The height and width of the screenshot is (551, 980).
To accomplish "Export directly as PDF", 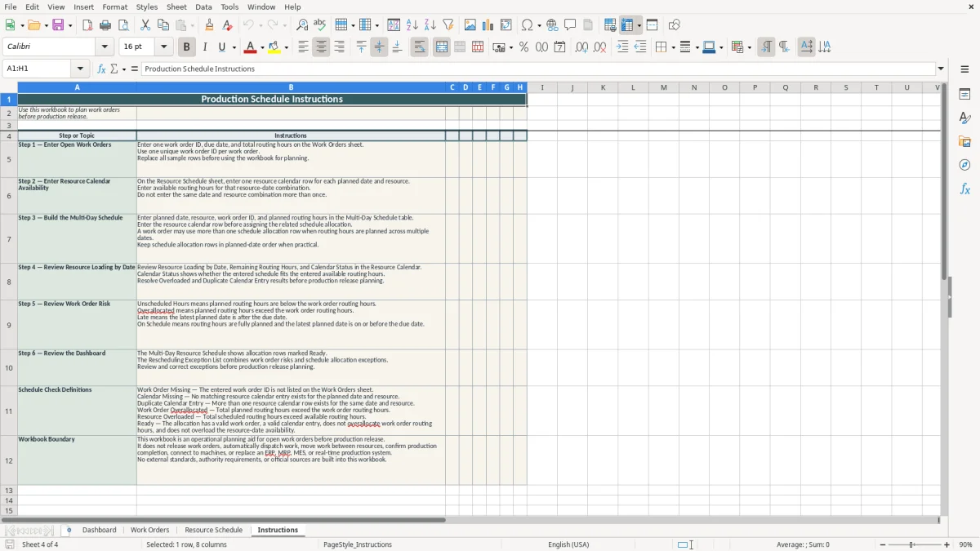I will coord(87,25).
